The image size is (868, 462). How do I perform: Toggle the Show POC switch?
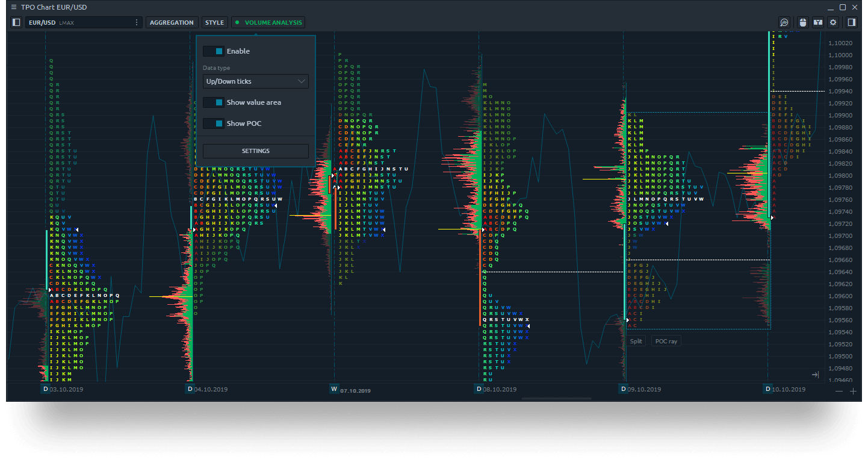(213, 123)
